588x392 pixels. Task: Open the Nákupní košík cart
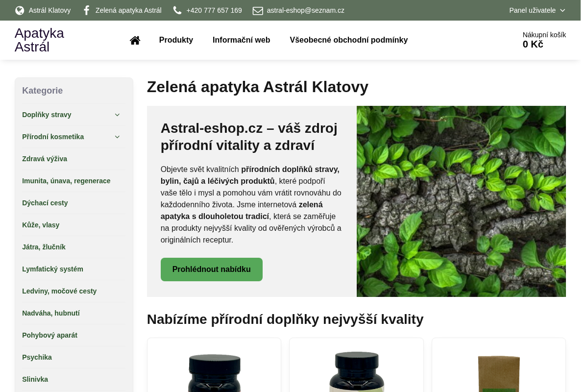coord(544,40)
